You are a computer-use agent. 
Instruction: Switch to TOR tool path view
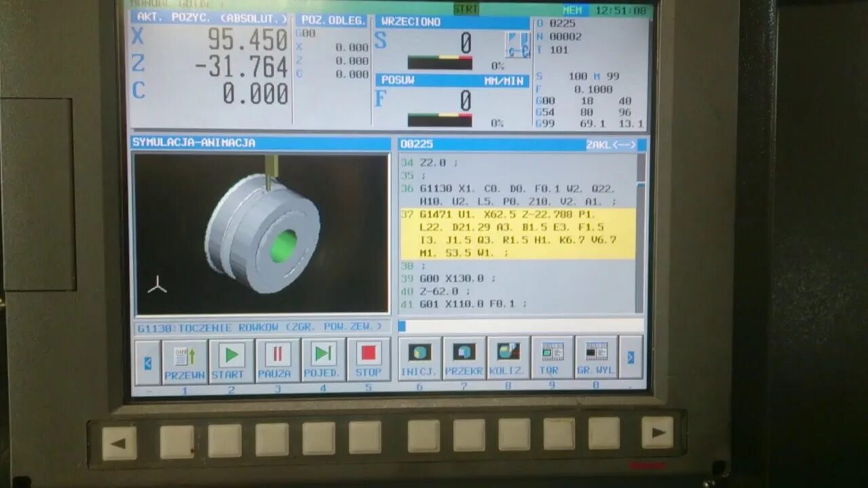(x=552, y=358)
